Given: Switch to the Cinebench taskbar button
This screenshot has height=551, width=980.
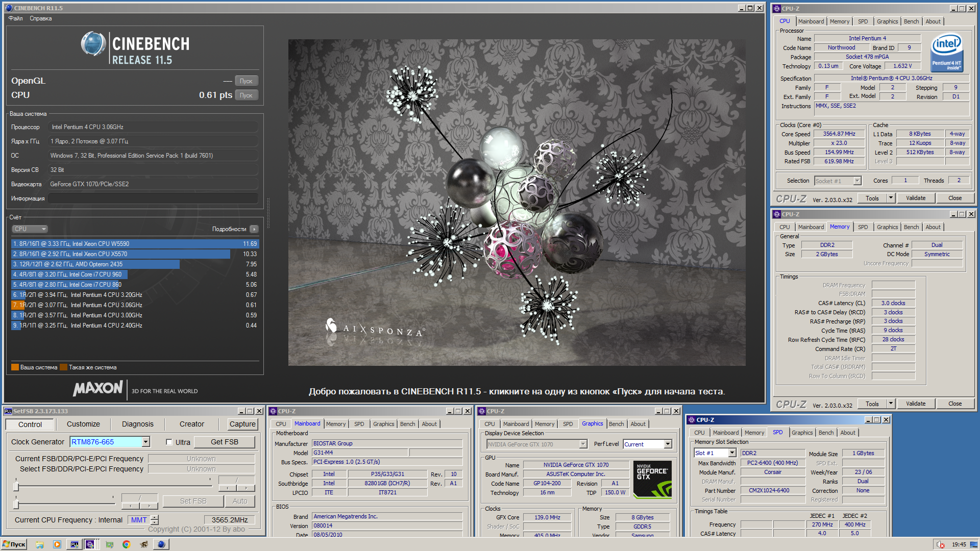Looking at the screenshot, I should [161, 544].
